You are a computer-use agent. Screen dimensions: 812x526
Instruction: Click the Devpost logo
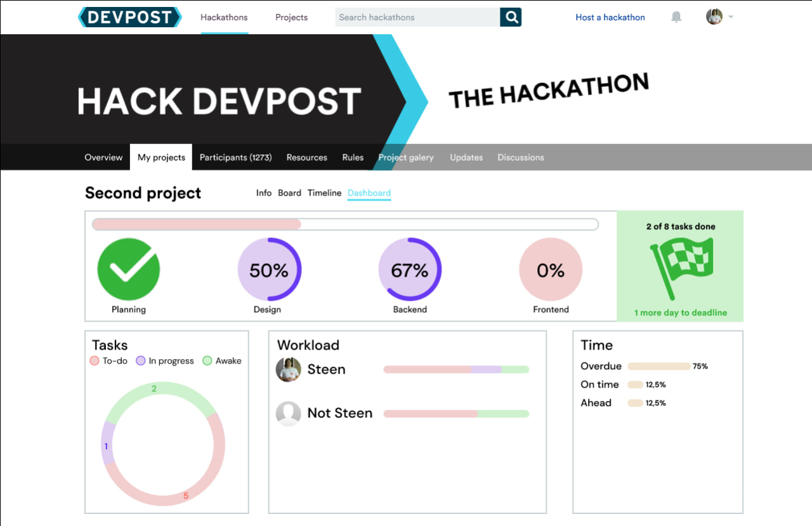[x=130, y=17]
